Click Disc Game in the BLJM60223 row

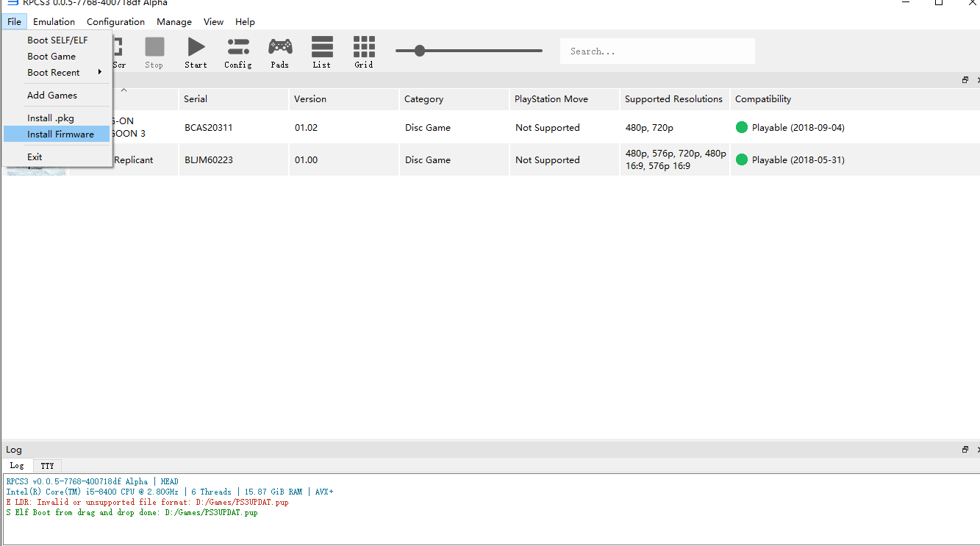click(428, 160)
